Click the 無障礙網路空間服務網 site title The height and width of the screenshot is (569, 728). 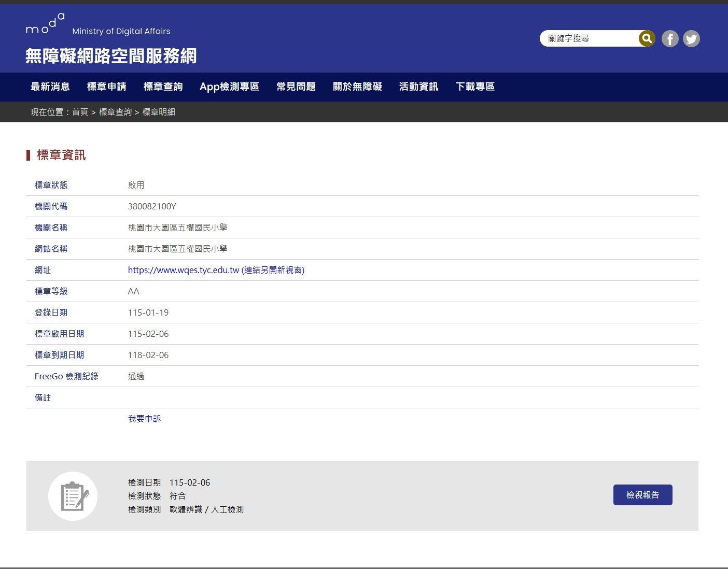click(111, 55)
